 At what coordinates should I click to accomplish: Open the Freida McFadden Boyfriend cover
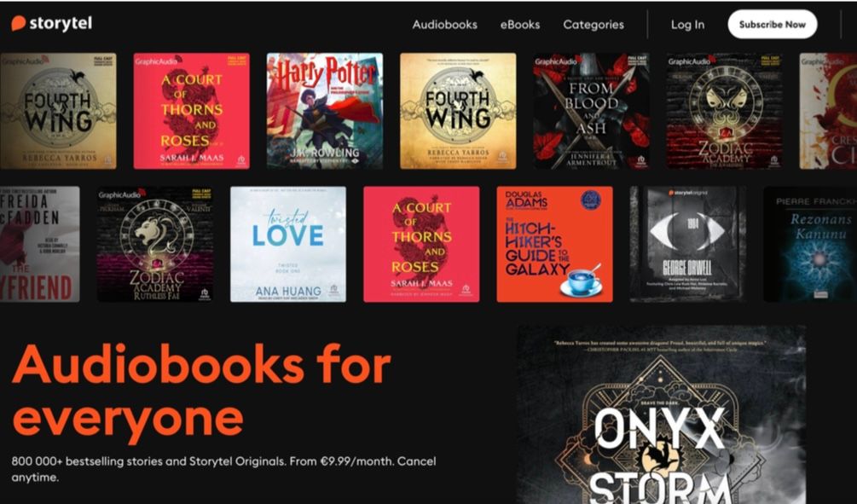[x=39, y=244]
